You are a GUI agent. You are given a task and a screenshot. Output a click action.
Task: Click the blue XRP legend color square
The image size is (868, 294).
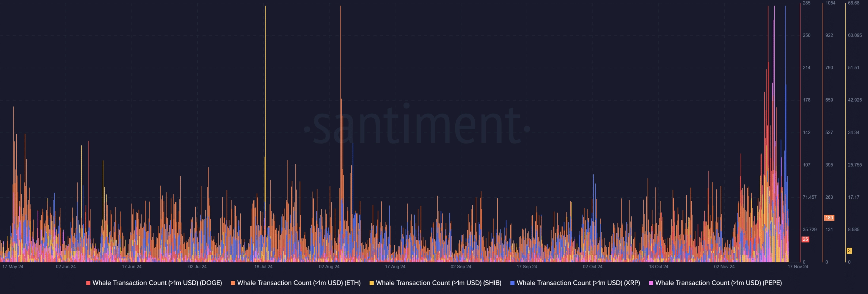point(512,283)
